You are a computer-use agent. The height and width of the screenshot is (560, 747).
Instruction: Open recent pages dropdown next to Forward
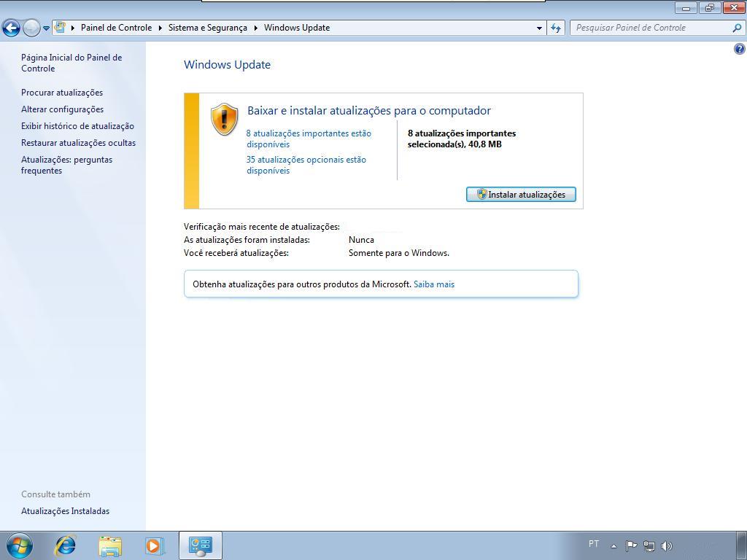click(x=46, y=28)
